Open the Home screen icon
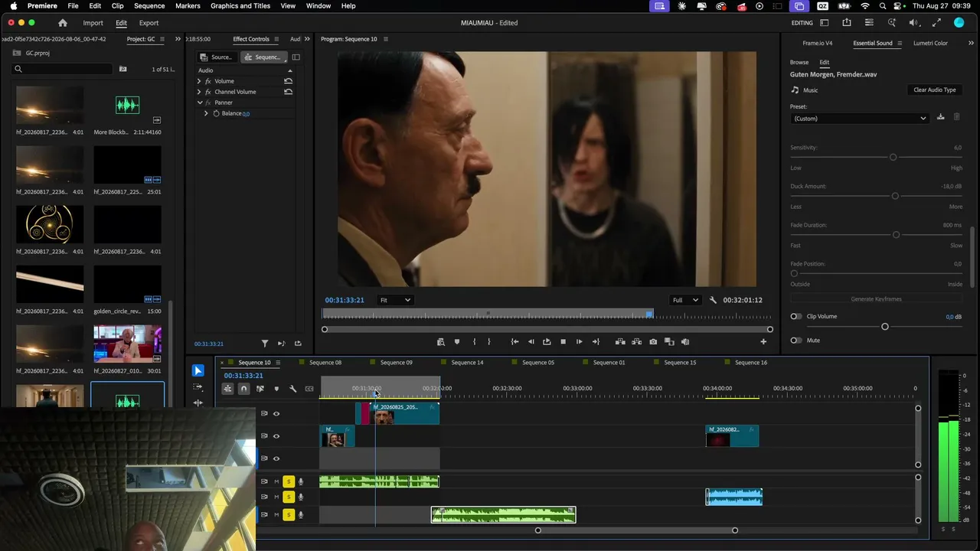The height and width of the screenshot is (551, 980). pos(63,23)
